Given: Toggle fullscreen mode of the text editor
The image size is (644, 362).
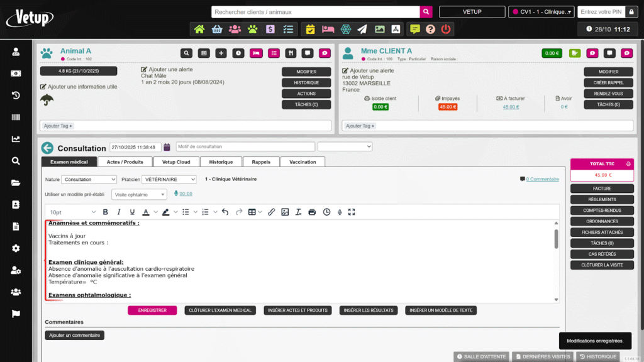Looking at the screenshot, I should point(352,212).
